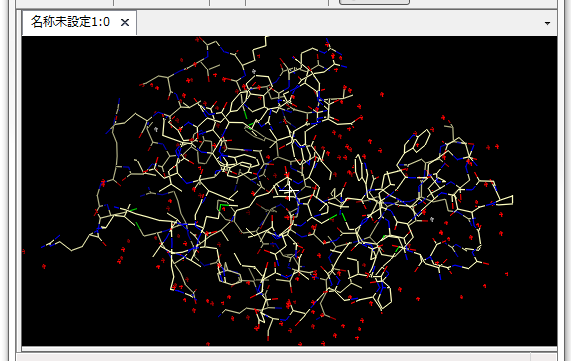Click empty black space in top-right view
Screen dimensions: 571x361
(x=473, y=73)
